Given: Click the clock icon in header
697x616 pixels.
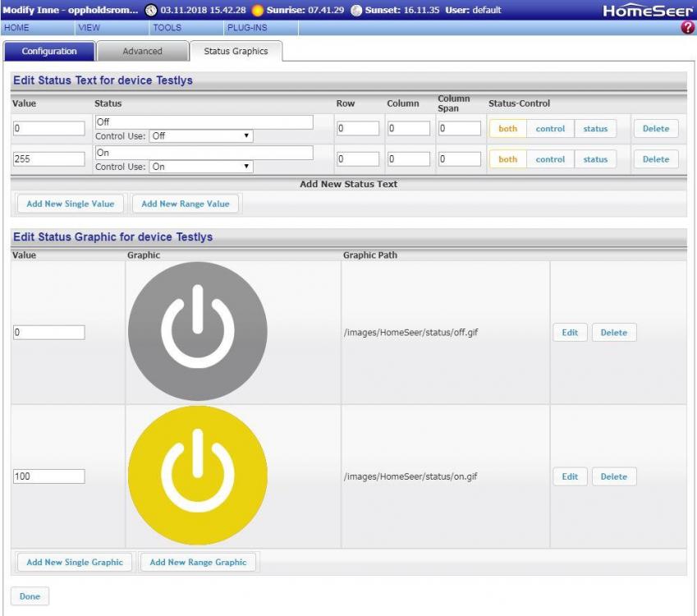Looking at the screenshot, I should click(150, 10).
